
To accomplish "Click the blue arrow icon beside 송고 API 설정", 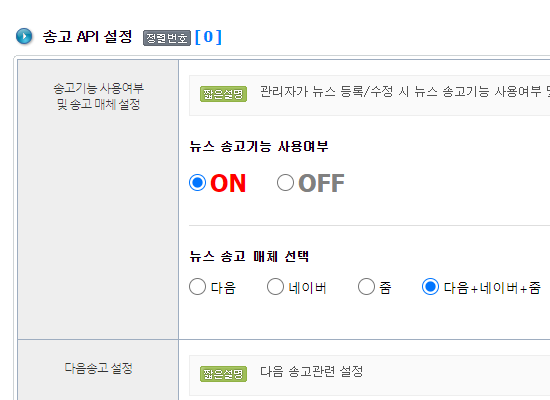I will tap(24, 36).
